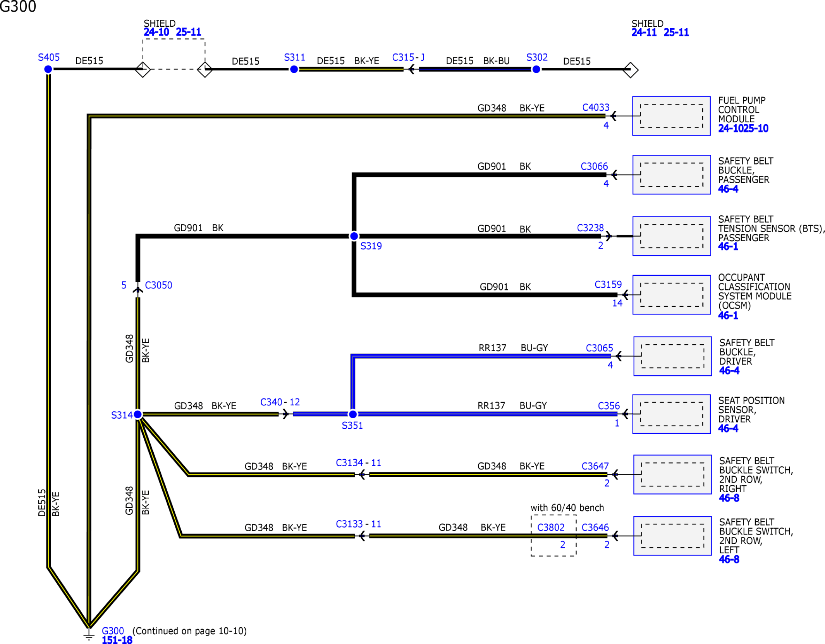
Task: Select the Fuel Pump Control Module box
Action: click(671, 116)
